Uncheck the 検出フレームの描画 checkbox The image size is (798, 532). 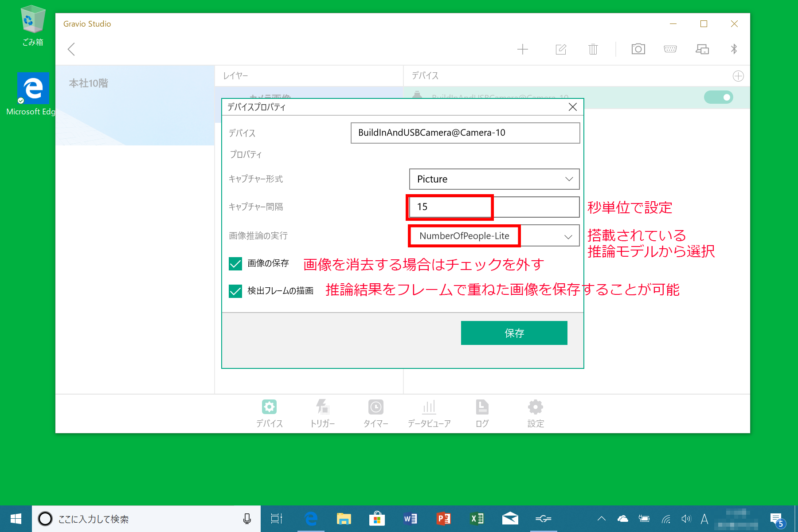click(x=235, y=291)
